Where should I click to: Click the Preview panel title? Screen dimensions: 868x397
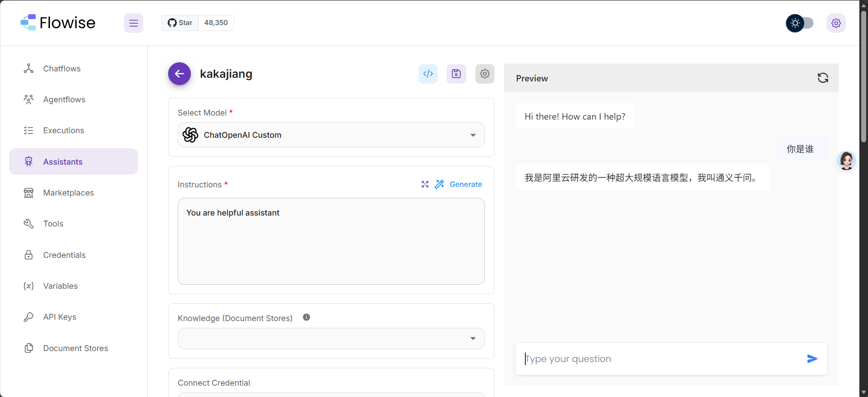pos(532,78)
